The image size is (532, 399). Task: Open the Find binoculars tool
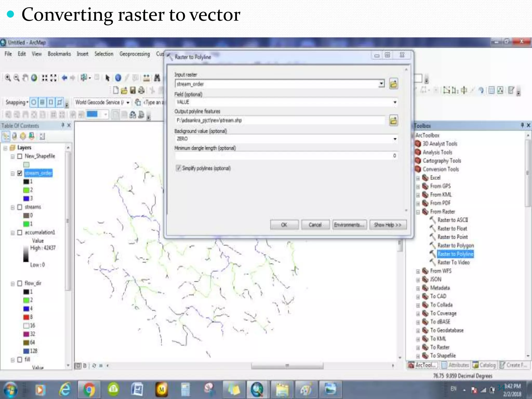[157, 78]
